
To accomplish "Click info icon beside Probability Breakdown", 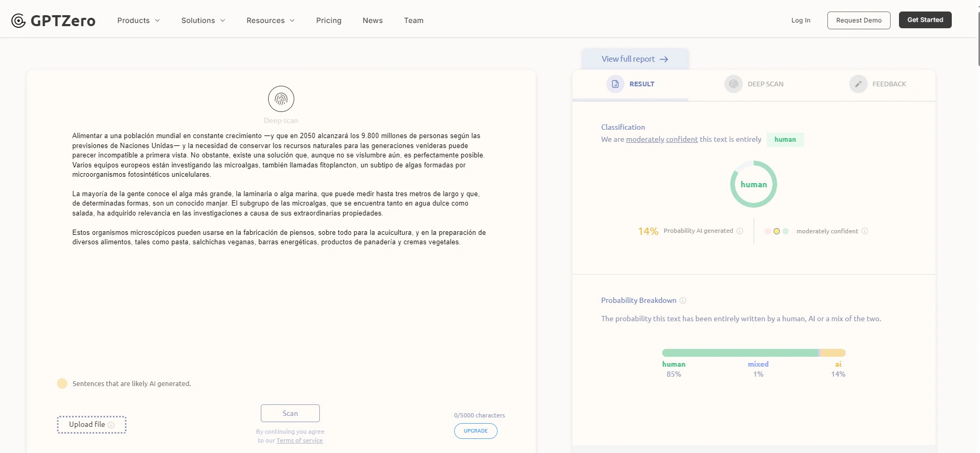I will click(x=683, y=301).
